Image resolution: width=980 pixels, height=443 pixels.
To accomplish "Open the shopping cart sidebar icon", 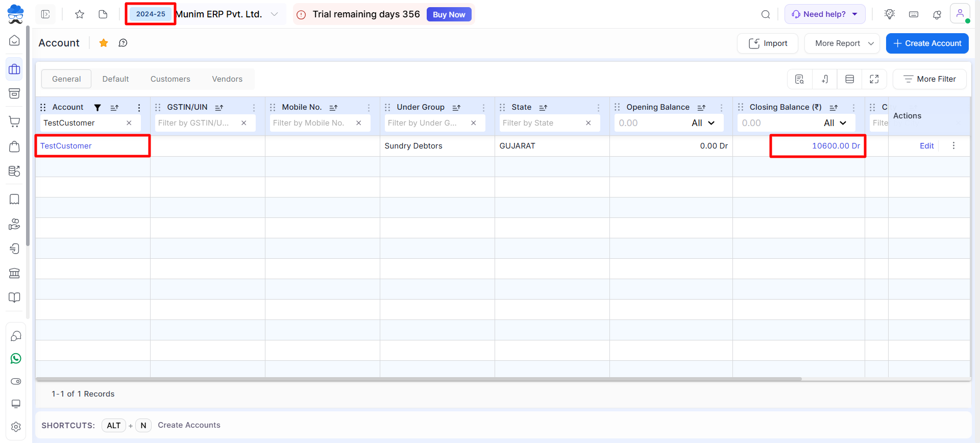I will pos(15,121).
